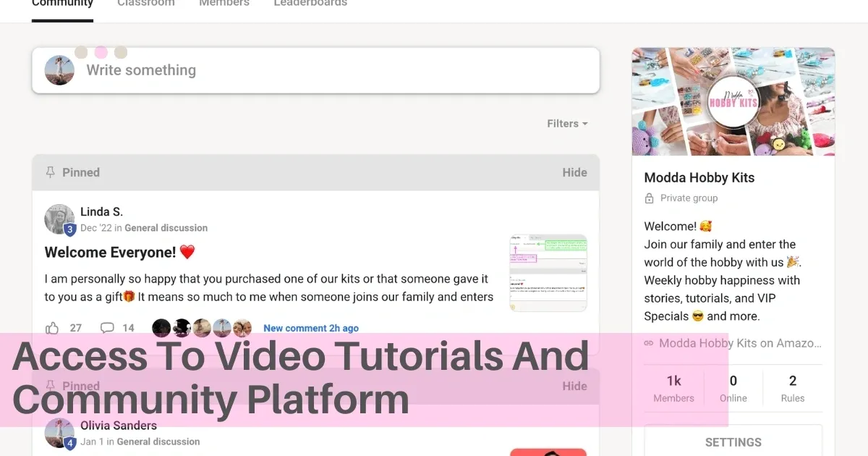This screenshot has height=456, width=868.
Task: Click your avatar beside Write something
Action: coord(59,70)
